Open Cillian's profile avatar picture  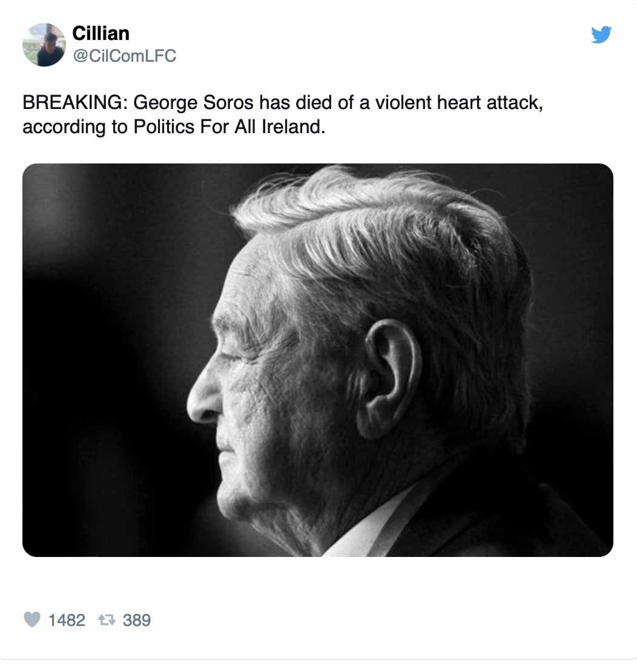44,45
